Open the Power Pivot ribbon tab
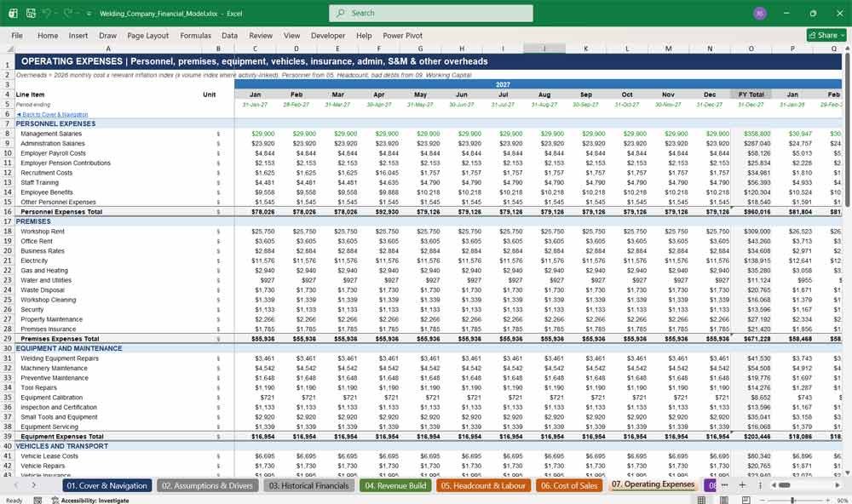This screenshot has width=852, height=504. [403, 35]
